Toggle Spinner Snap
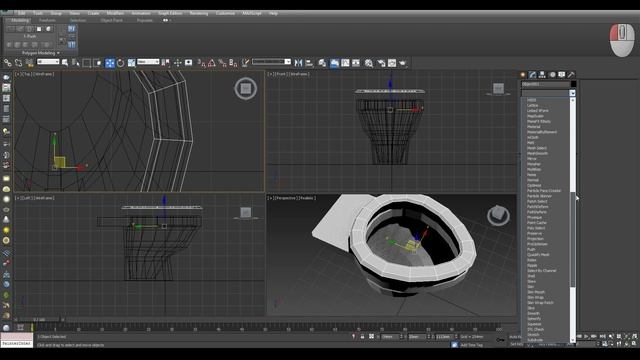 pyautogui.click(x=233, y=63)
